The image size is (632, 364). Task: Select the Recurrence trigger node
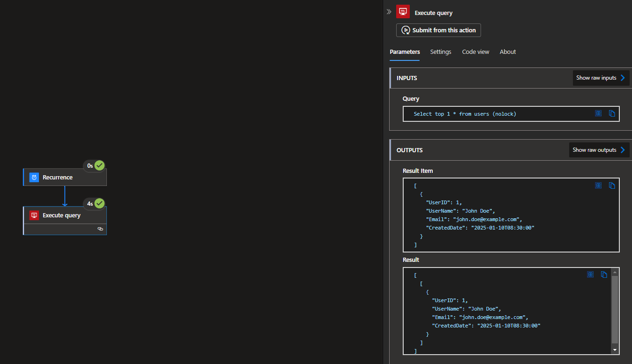pyautogui.click(x=65, y=178)
